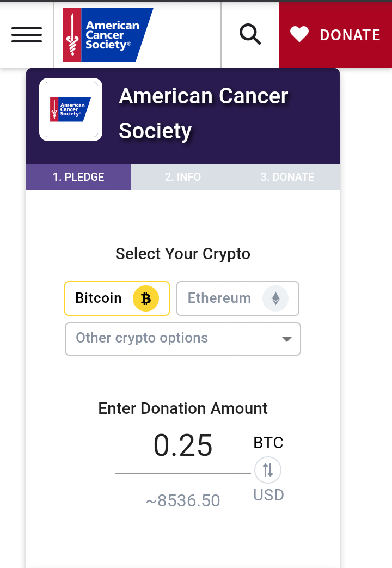Select Bitcoin as the crypto
This screenshot has width=392, height=568.
117,298
